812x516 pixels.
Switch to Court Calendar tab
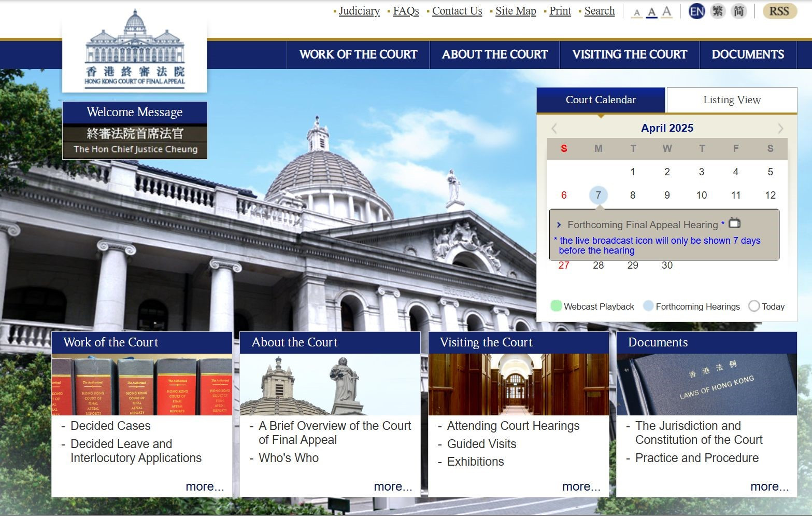coord(601,100)
